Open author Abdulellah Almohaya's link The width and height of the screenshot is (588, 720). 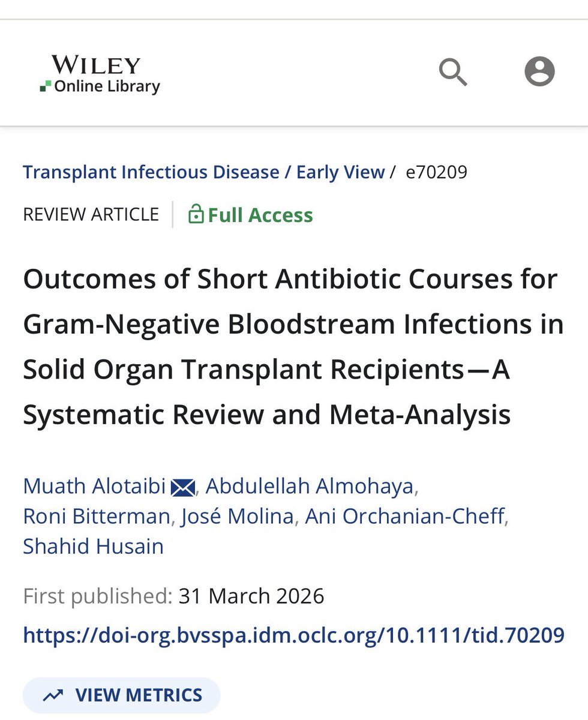(310, 486)
